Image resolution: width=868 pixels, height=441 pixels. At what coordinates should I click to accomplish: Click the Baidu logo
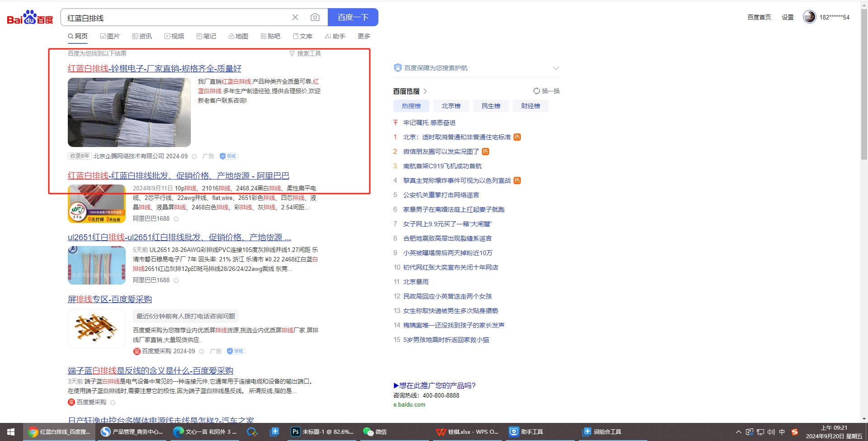click(x=30, y=18)
